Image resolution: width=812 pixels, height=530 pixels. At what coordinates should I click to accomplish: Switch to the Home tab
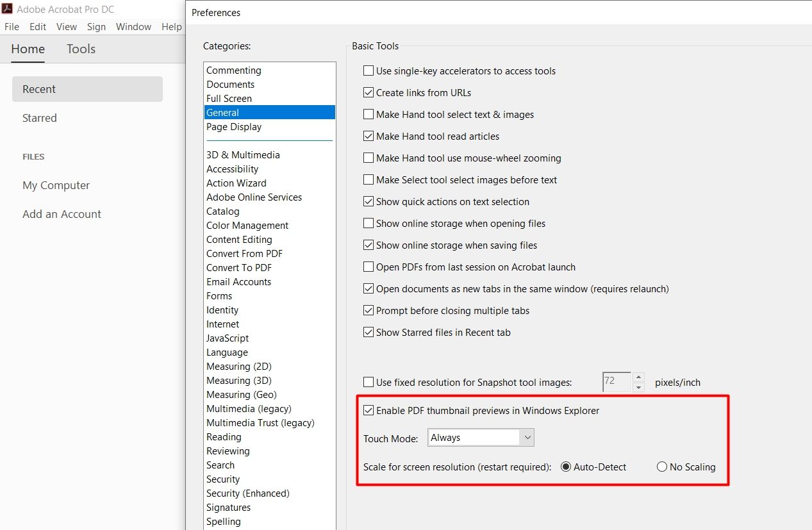pos(28,49)
